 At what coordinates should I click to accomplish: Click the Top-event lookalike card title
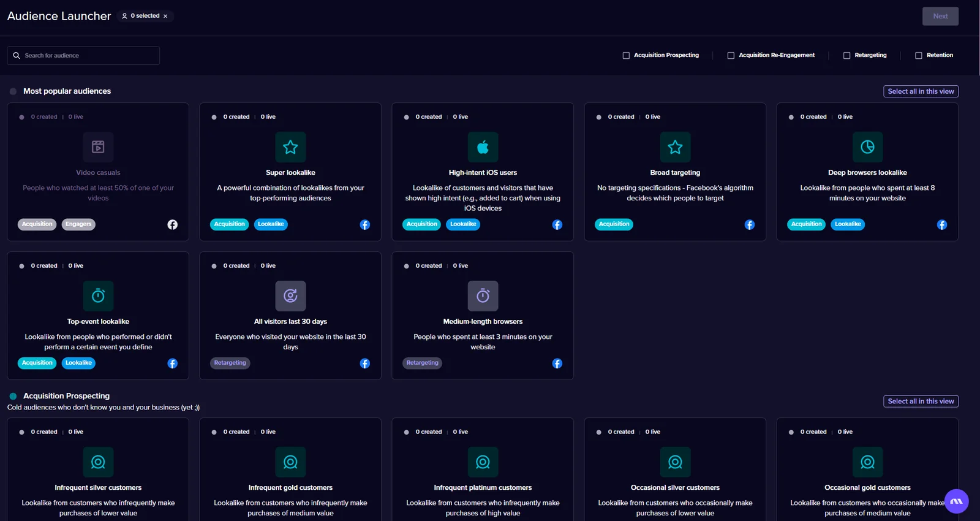98,322
